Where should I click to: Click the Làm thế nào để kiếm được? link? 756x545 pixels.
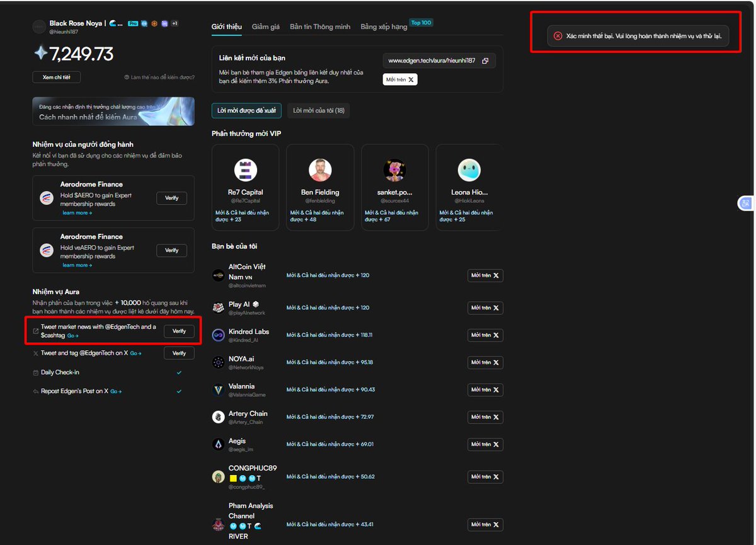(x=159, y=77)
